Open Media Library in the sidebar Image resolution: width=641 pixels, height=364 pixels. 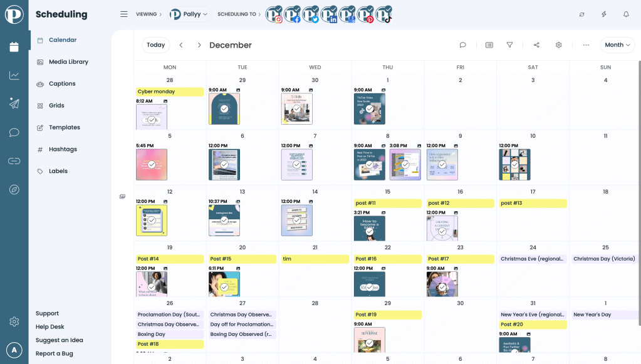pyautogui.click(x=68, y=62)
